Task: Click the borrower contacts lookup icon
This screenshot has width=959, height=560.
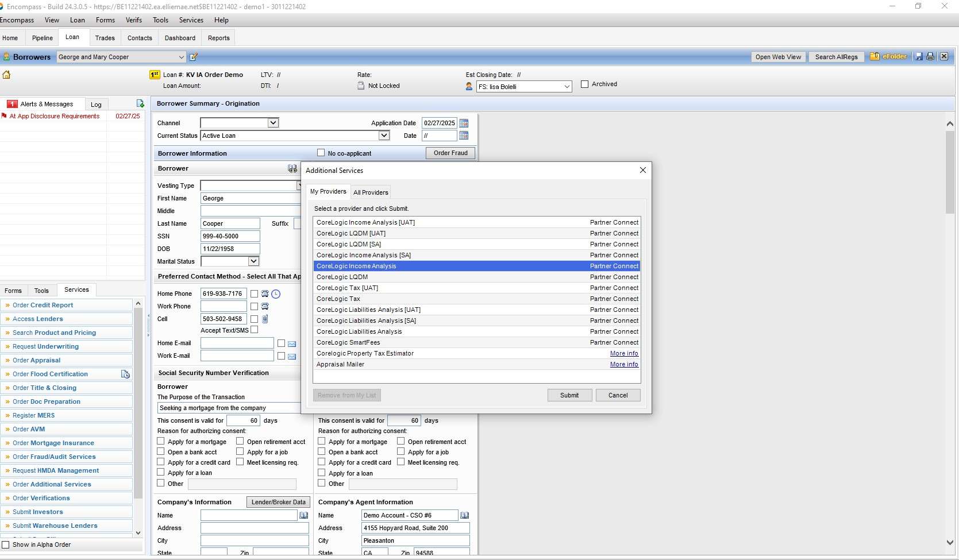Action: point(292,168)
